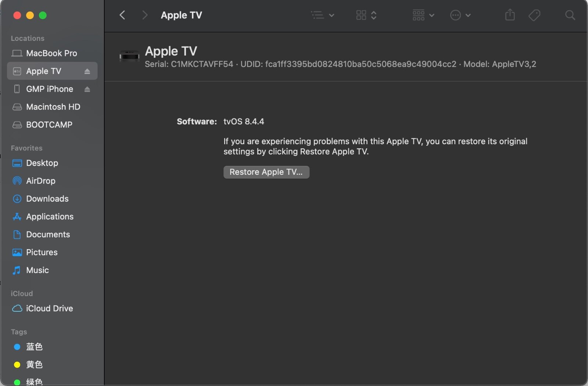
Task: Click the tvOS 8.4.4 version text
Action: pyautogui.click(x=244, y=121)
